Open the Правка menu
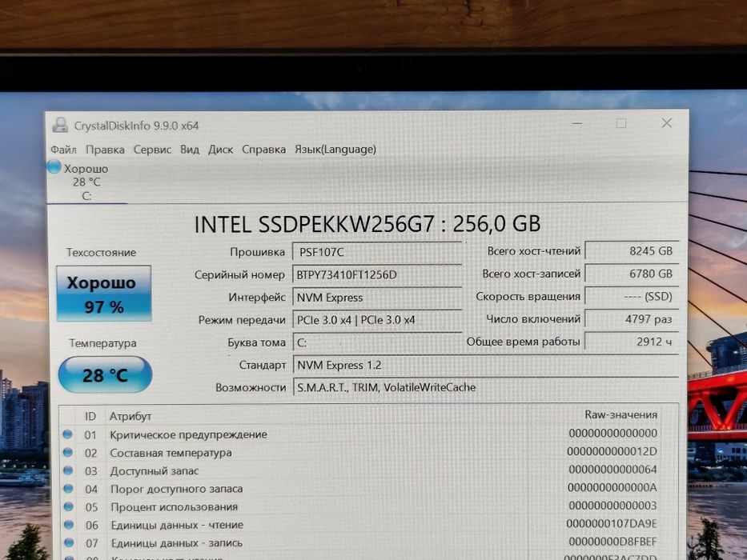This screenshot has width=747, height=560. [x=106, y=150]
